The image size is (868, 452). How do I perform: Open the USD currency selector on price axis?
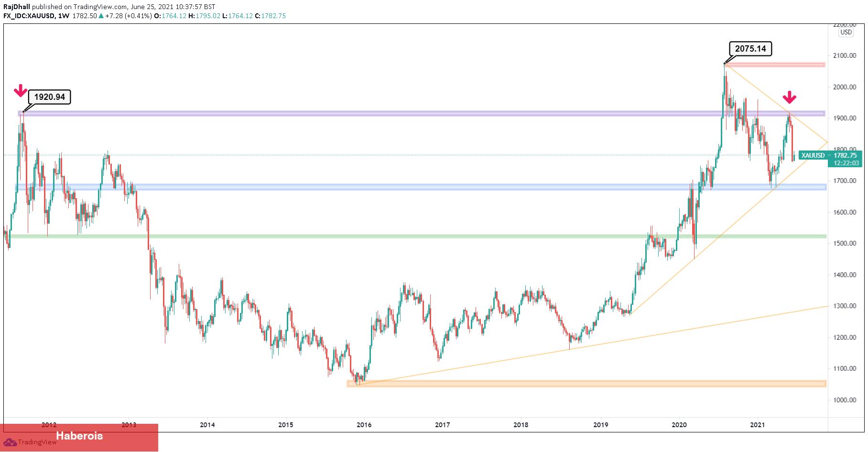[x=846, y=32]
